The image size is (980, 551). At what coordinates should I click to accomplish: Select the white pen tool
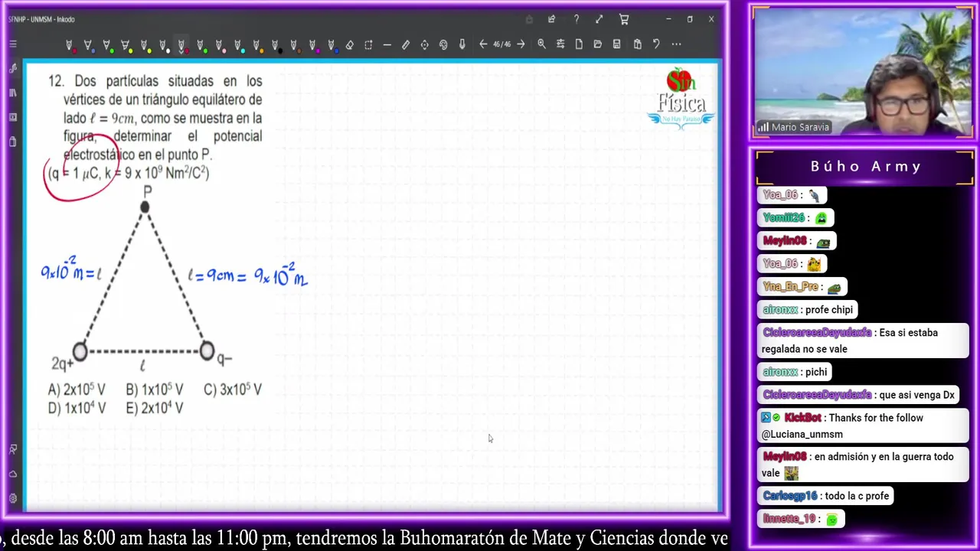(164, 45)
